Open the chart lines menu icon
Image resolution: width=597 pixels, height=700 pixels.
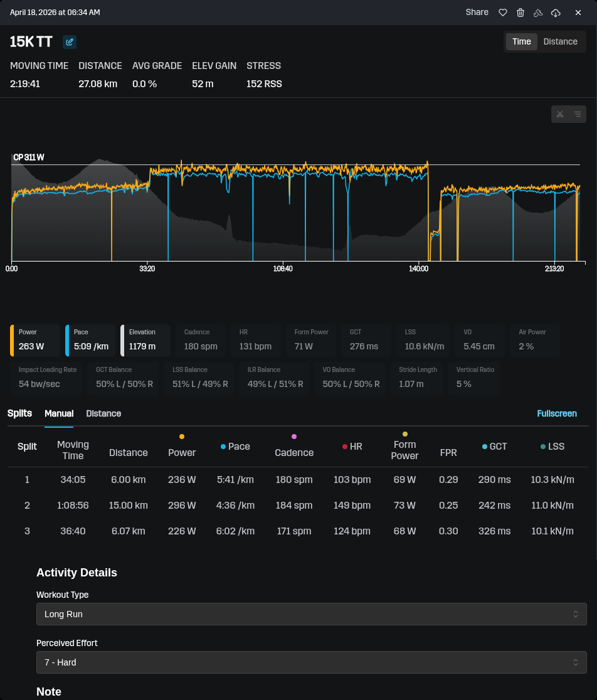pos(577,114)
